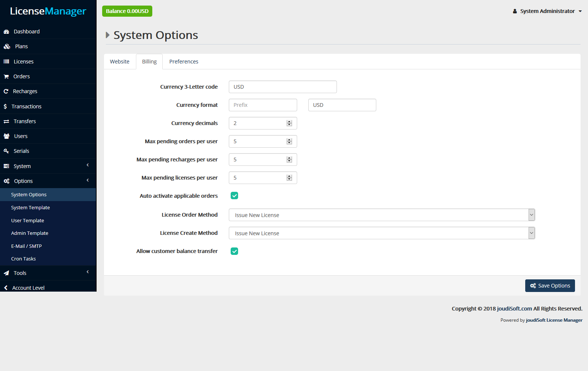
Task: Expand the System Administrator user menu
Action: pyautogui.click(x=547, y=11)
